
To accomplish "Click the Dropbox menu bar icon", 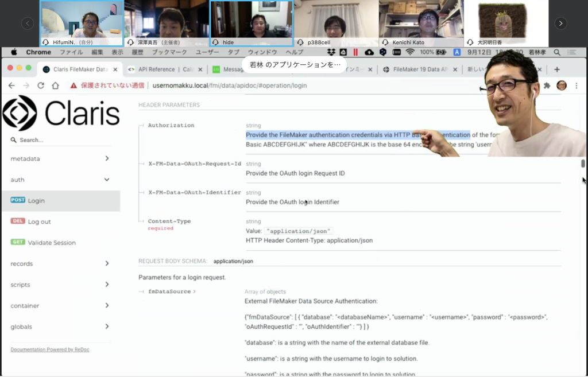I will 331,52.
